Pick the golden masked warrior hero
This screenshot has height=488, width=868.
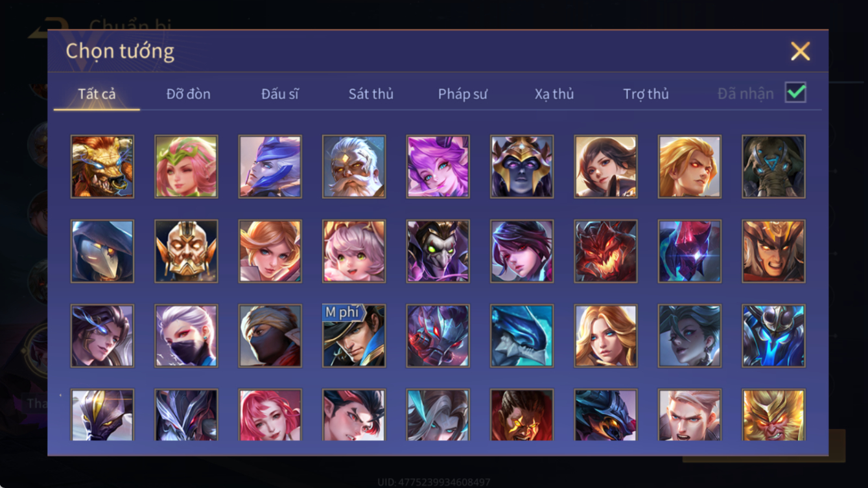point(186,251)
